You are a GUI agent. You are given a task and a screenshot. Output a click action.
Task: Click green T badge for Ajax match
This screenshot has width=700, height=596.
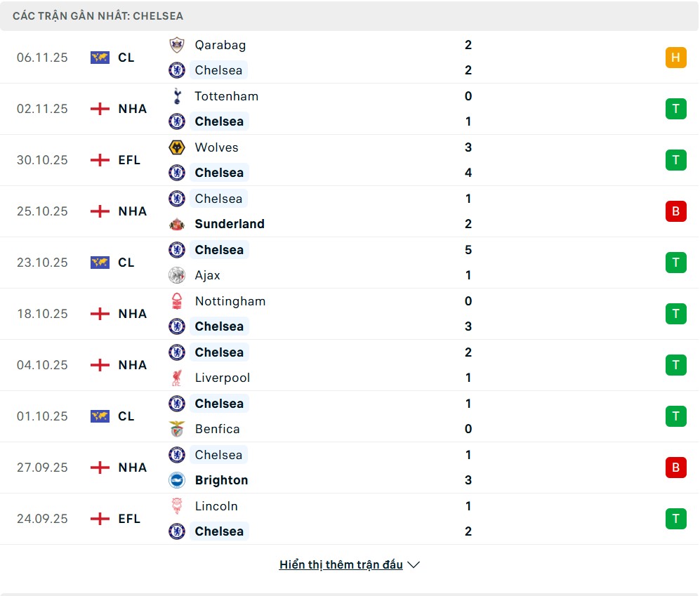click(x=675, y=263)
